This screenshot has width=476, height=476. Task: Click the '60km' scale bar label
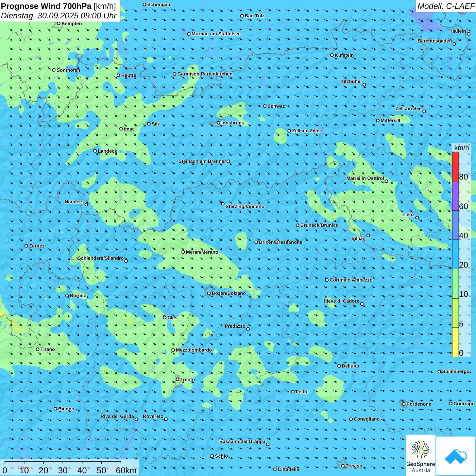pyautogui.click(x=126, y=470)
